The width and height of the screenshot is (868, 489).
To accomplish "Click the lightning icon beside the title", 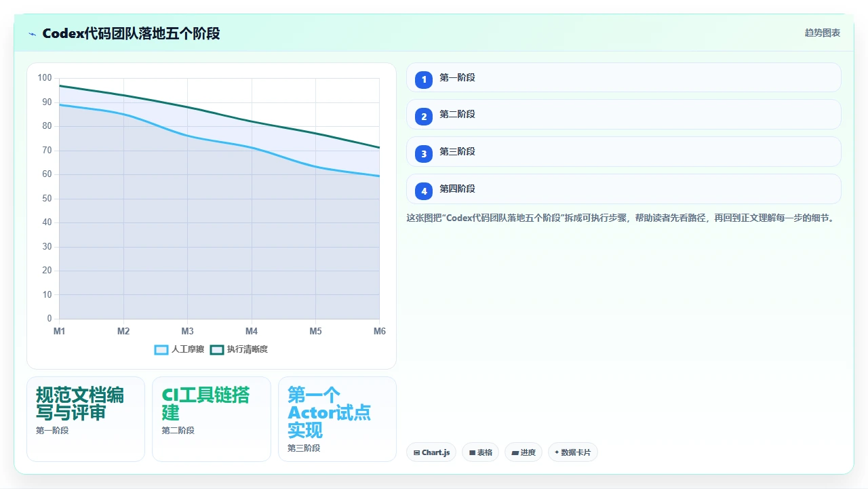I will click(x=33, y=34).
